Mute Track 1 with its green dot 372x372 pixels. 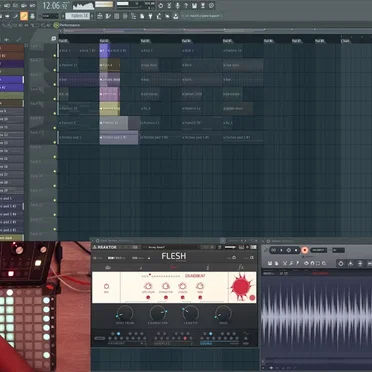click(x=55, y=56)
